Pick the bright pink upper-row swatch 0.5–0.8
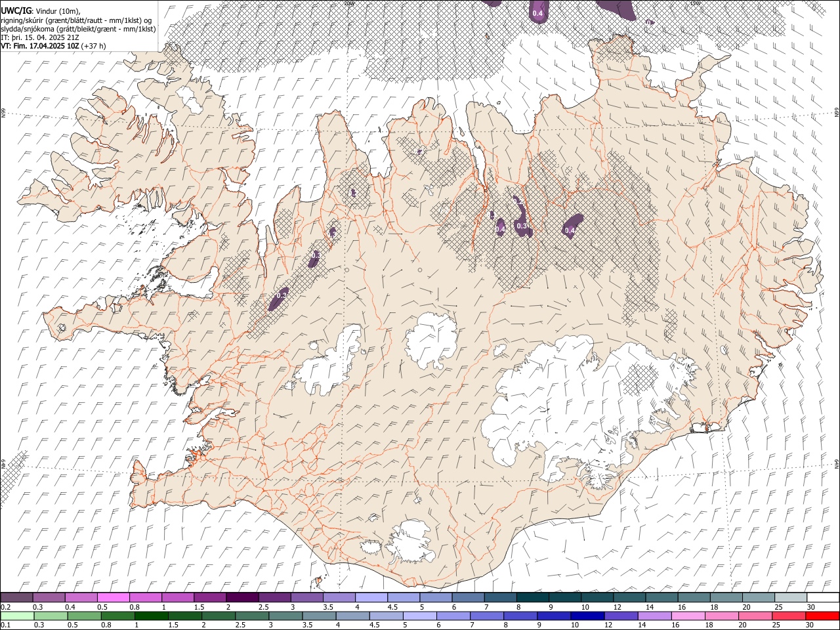 point(113,597)
